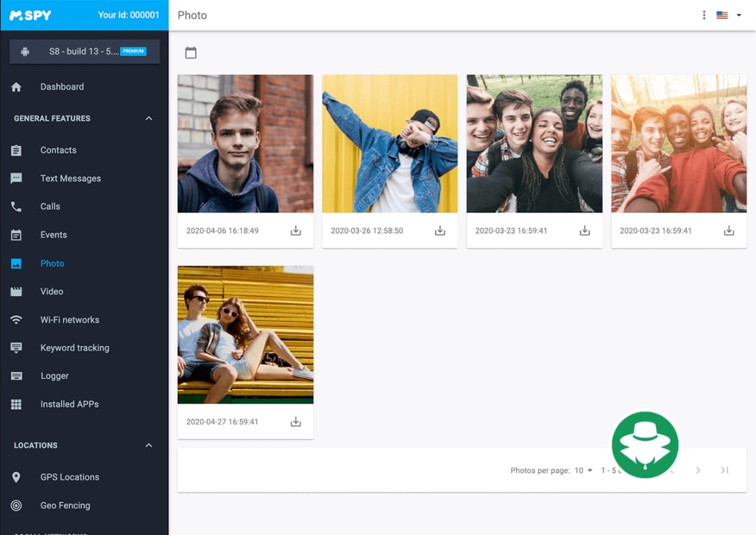Open the calendar date filter
756x535 pixels.
click(x=190, y=52)
